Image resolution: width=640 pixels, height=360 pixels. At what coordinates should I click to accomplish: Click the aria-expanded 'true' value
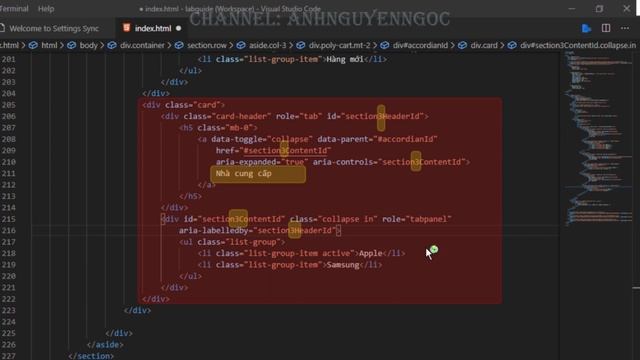point(294,162)
